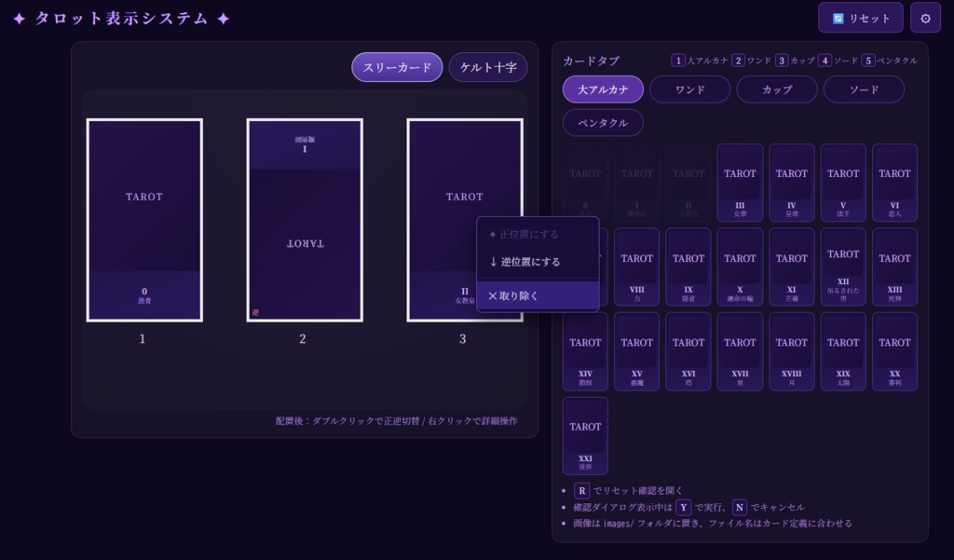Open the settings gear icon

[x=925, y=18]
